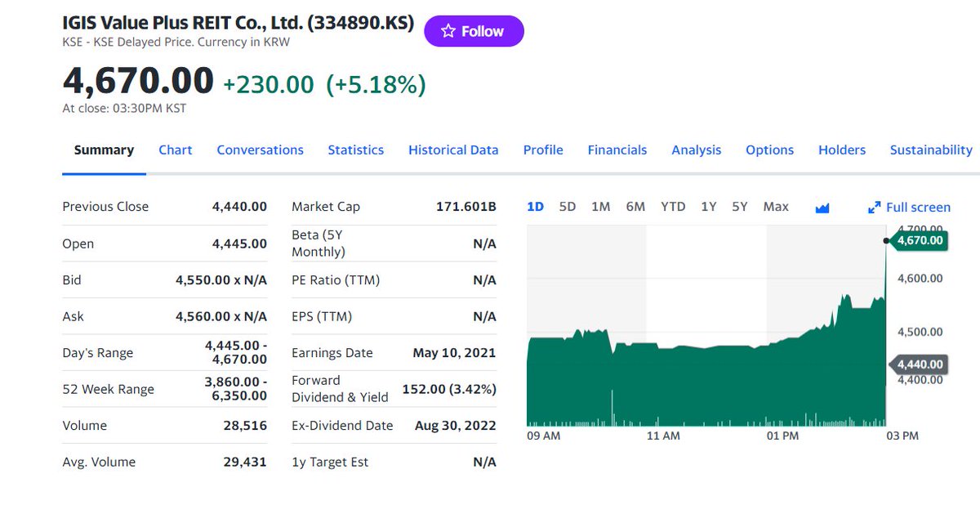
Task: Open the Financials tab
Action: (x=617, y=150)
